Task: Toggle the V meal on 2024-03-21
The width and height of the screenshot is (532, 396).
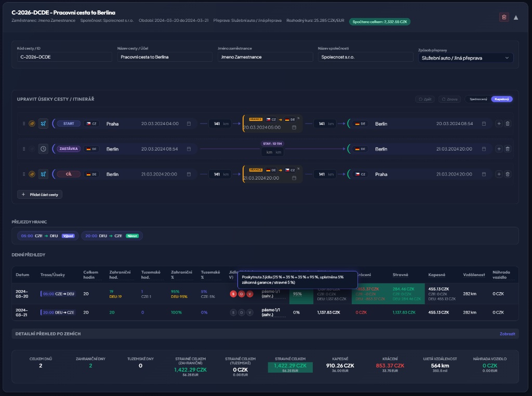Action: coord(250,312)
